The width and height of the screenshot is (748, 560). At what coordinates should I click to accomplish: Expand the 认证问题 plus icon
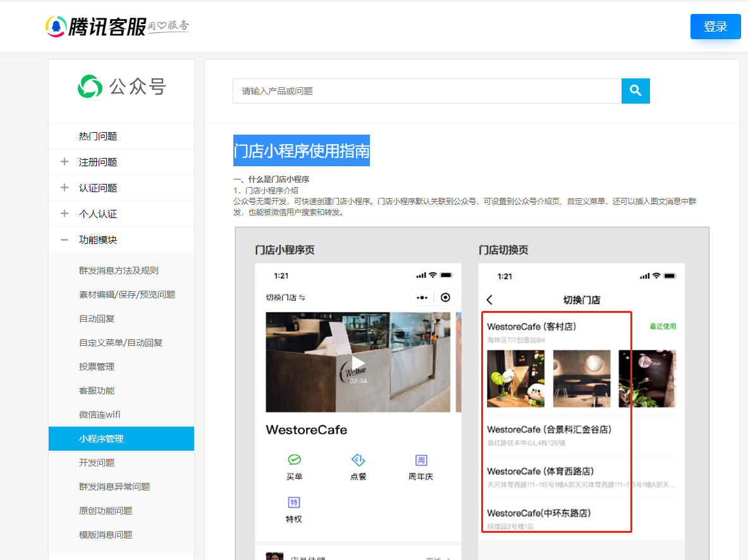[x=64, y=188]
